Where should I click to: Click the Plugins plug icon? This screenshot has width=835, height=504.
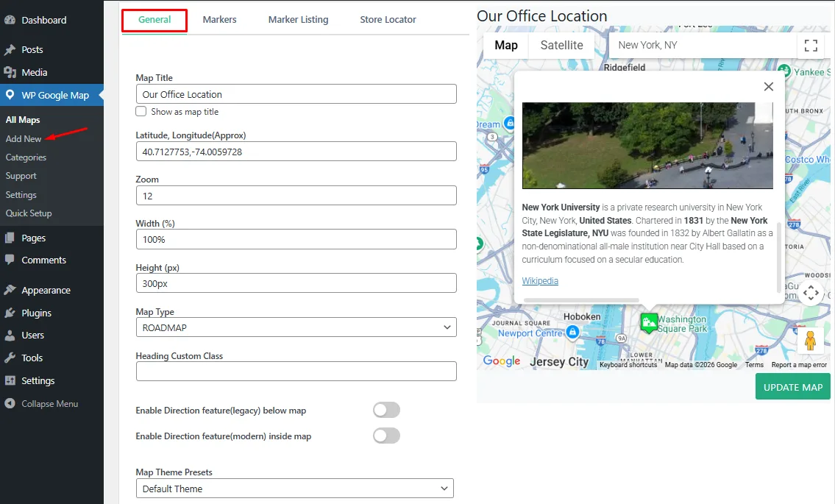(x=10, y=313)
